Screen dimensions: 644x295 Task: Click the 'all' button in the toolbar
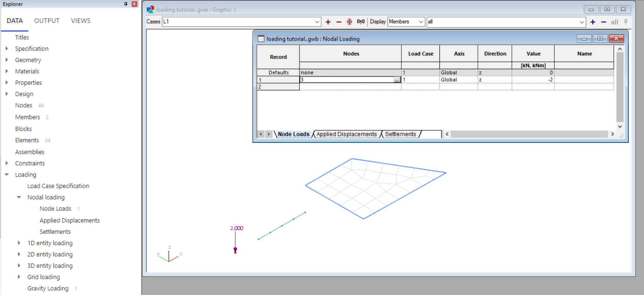point(614,22)
